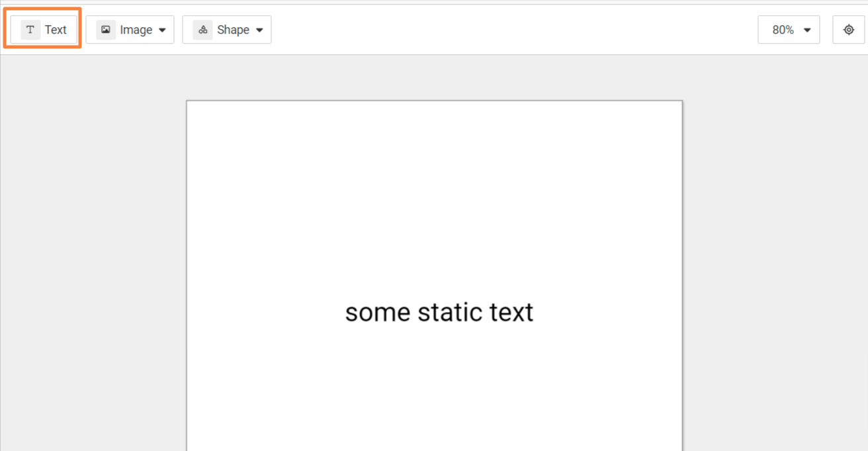Click the Image button label
This screenshot has height=451, width=868.
click(x=136, y=30)
